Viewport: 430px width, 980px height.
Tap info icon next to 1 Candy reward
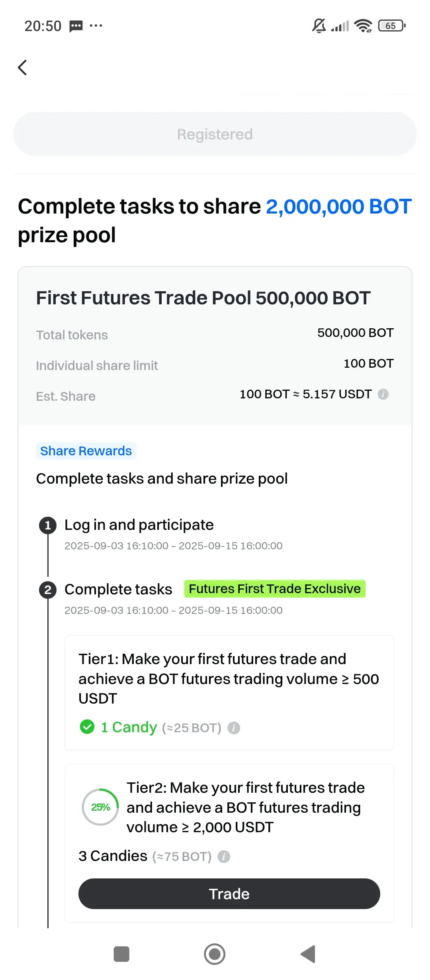(234, 728)
